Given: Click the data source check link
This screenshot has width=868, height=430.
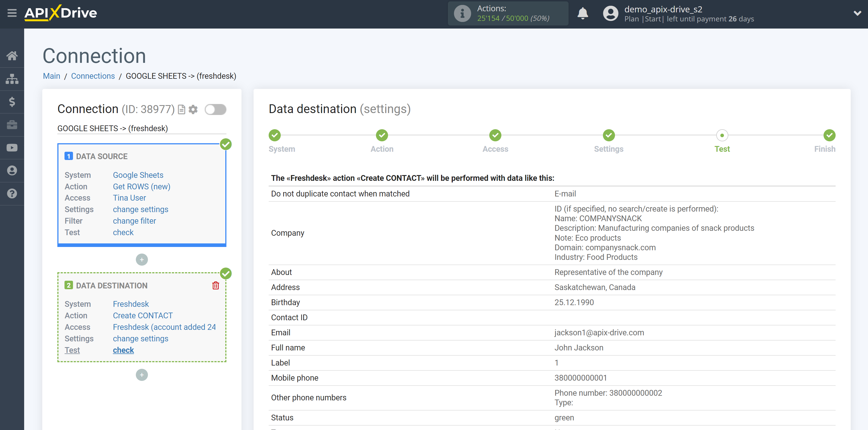Looking at the screenshot, I should click(123, 232).
